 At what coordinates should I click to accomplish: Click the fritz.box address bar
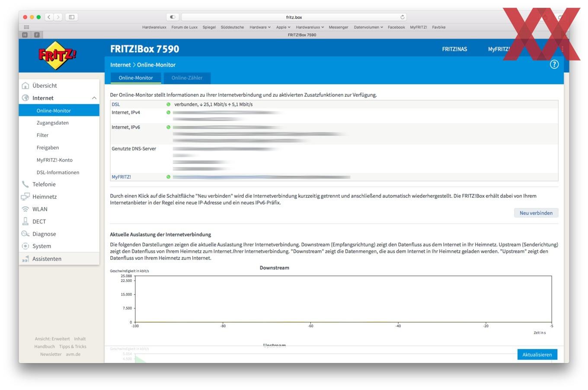(294, 17)
